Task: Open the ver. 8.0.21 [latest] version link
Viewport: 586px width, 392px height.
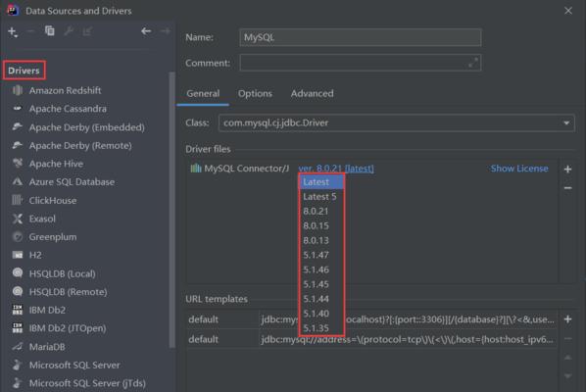Action: (336, 169)
